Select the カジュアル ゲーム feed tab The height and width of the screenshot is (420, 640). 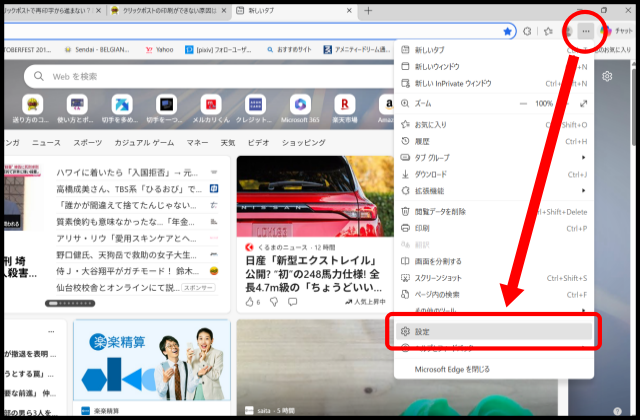point(144,143)
